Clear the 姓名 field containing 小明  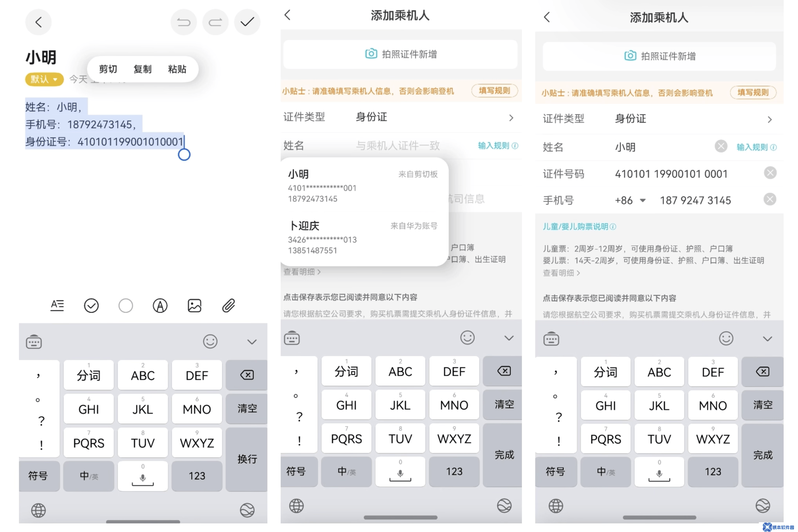pos(721,146)
